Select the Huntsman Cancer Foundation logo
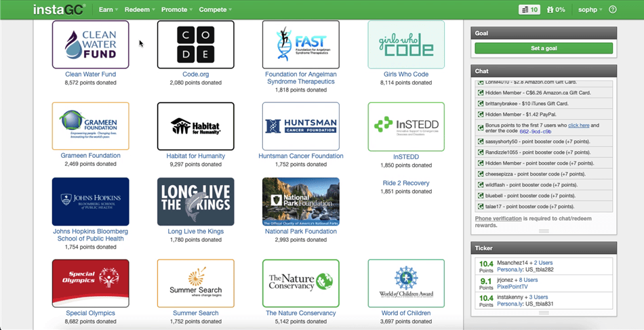Viewport: 644px width, 330px height. click(300, 126)
